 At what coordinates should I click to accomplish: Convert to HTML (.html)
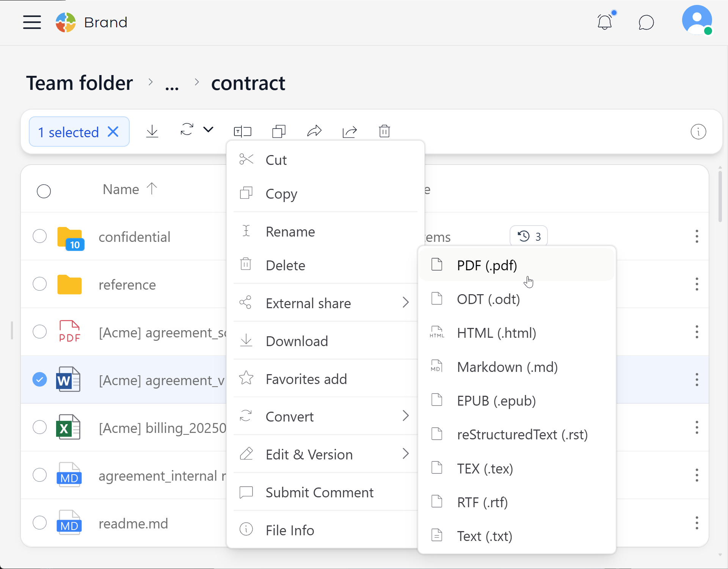coord(516,333)
